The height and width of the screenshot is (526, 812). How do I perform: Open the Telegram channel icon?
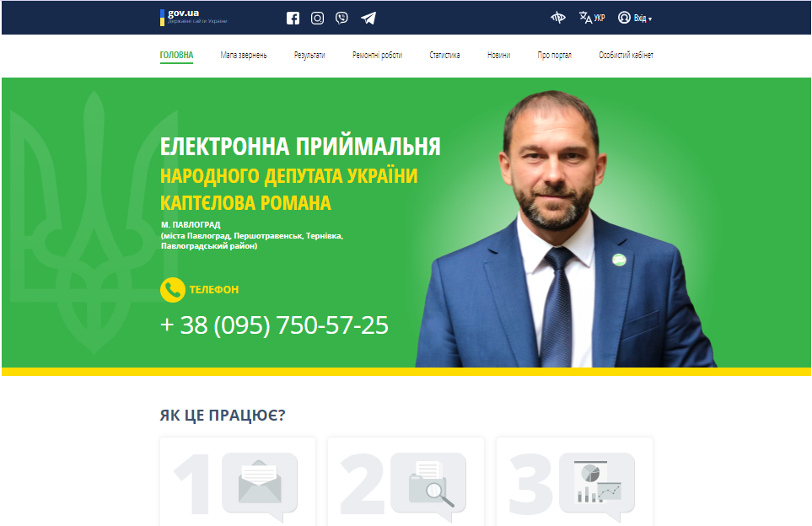click(x=368, y=18)
